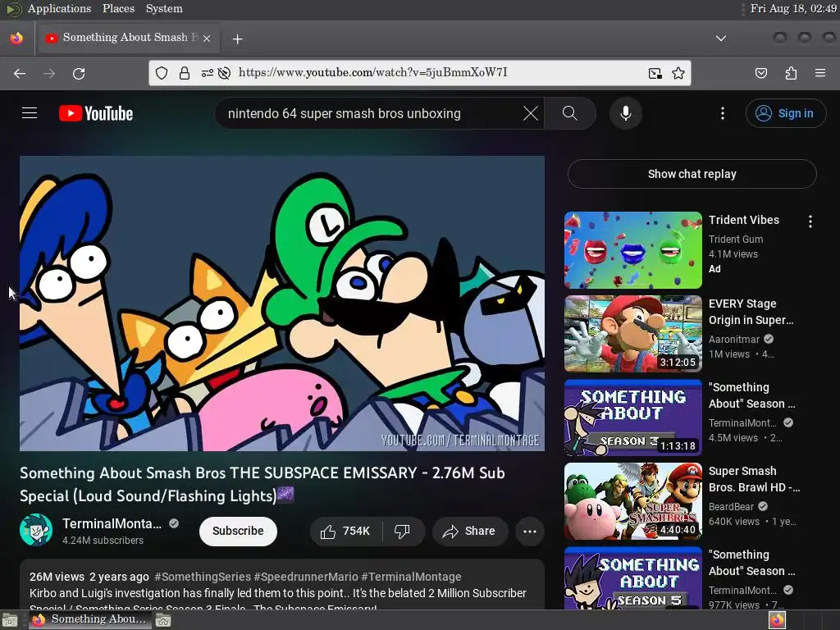840x630 pixels.
Task: Bookmark this page with star
Action: [678, 73]
